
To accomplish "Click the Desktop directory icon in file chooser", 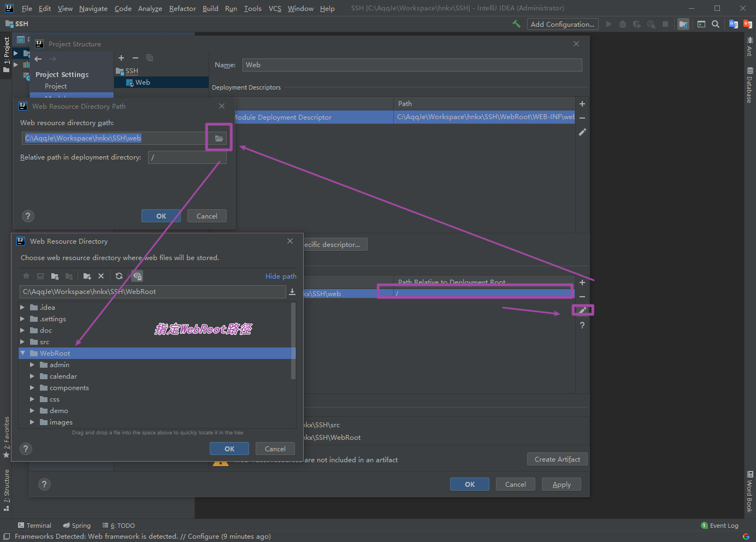I will tap(40, 276).
